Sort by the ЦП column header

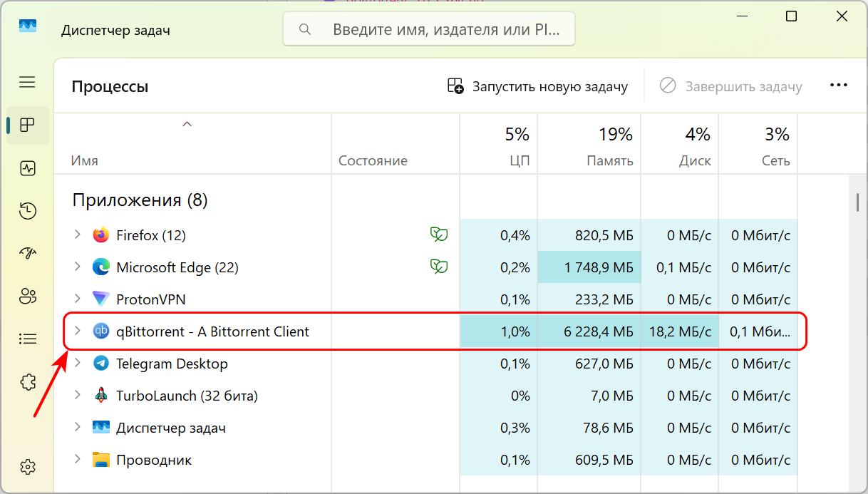[x=499, y=145]
